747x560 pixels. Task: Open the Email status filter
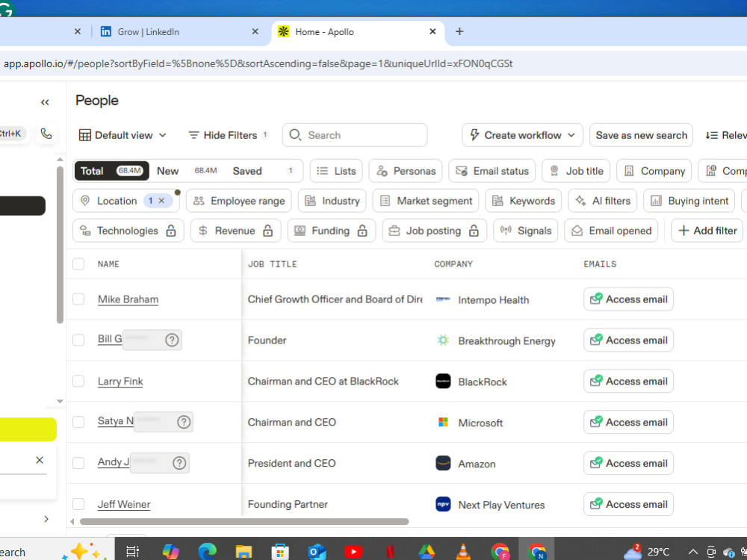pos(492,171)
